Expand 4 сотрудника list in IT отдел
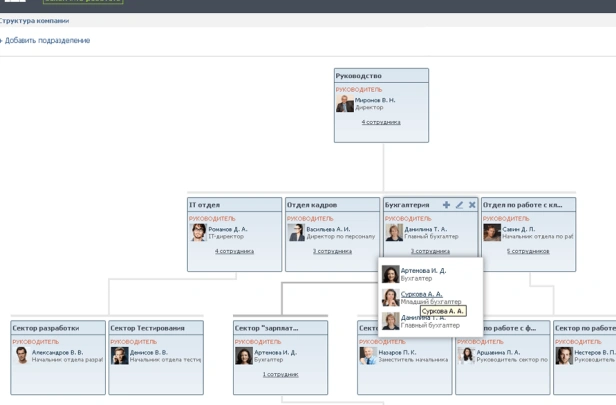The image size is (616, 405). (x=234, y=251)
